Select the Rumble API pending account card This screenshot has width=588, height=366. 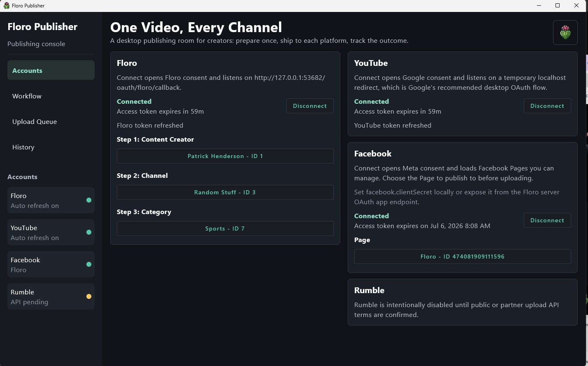pos(51,297)
